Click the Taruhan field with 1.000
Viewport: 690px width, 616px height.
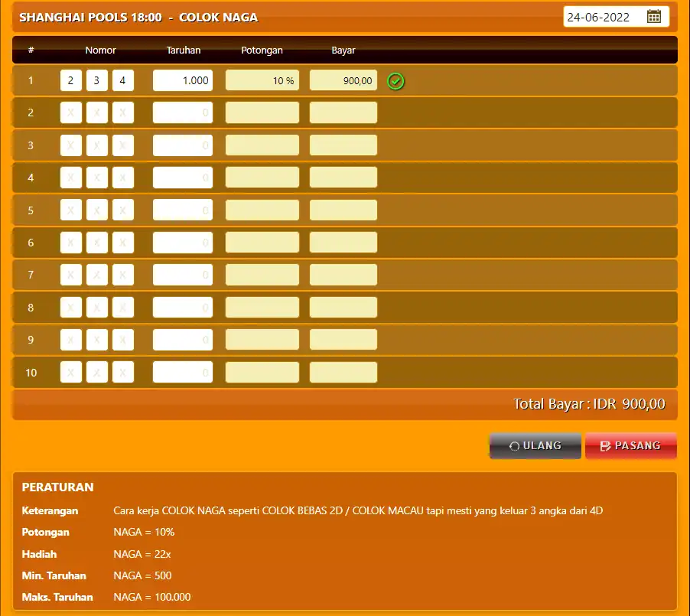click(183, 80)
